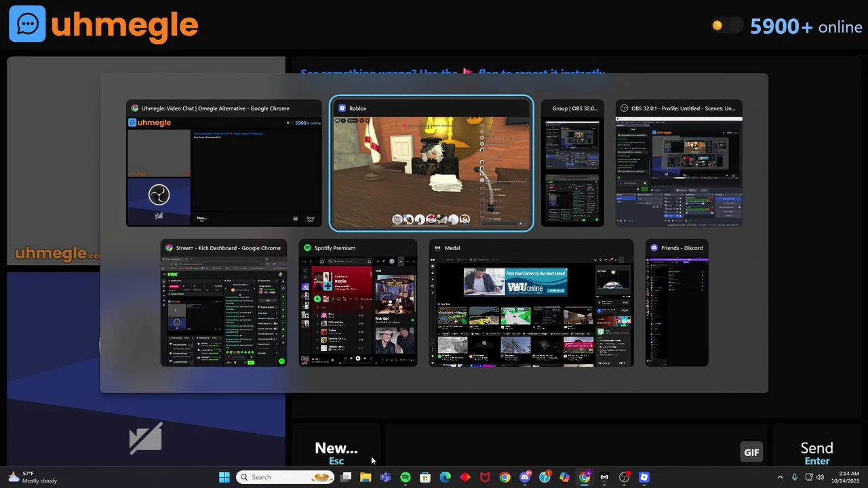
Task: Open Microsoft Store from the taskbar
Action: click(425, 477)
